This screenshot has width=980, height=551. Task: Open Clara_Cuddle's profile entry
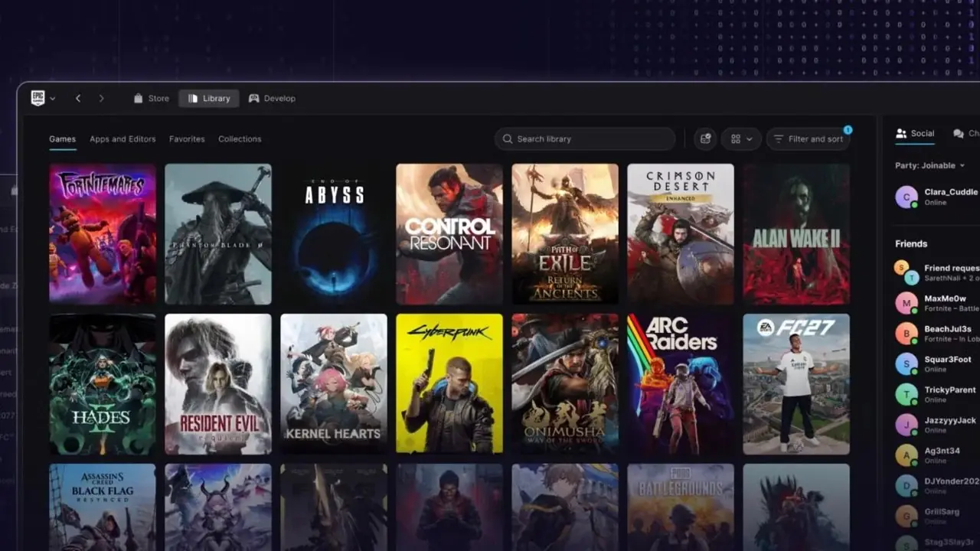point(937,197)
